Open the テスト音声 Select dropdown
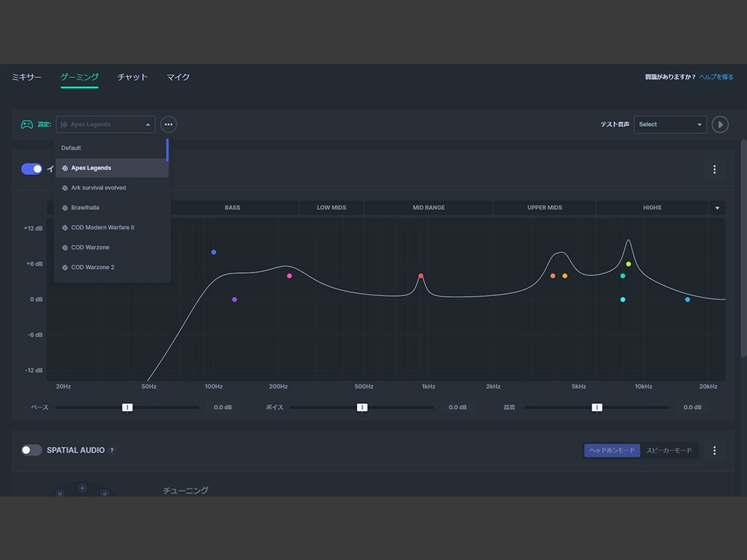 click(670, 124)
